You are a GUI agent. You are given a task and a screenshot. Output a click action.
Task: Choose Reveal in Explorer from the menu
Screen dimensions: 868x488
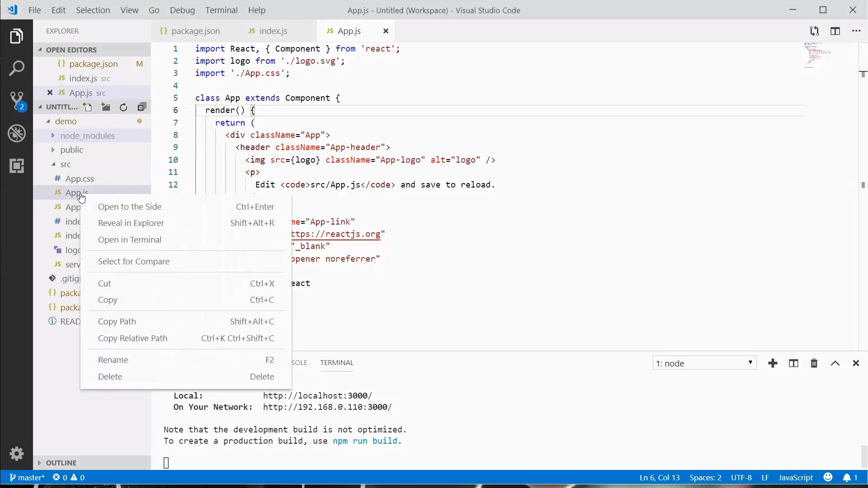click(x=130, y=223)
